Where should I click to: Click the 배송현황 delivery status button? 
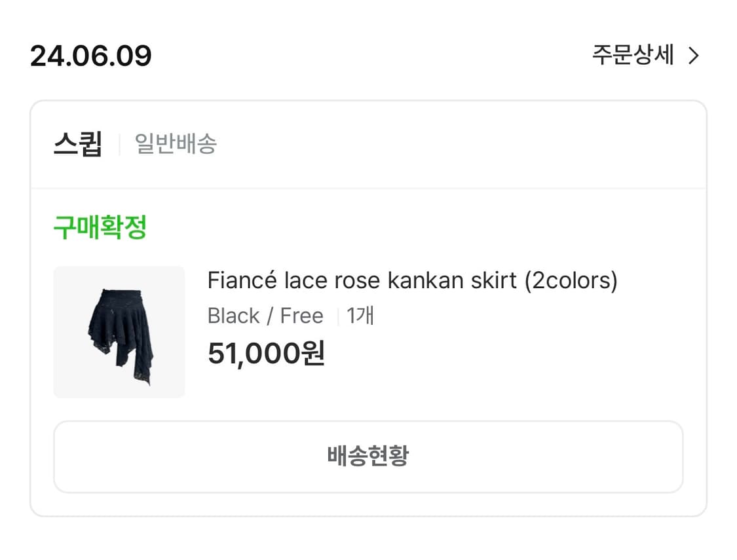368,457
